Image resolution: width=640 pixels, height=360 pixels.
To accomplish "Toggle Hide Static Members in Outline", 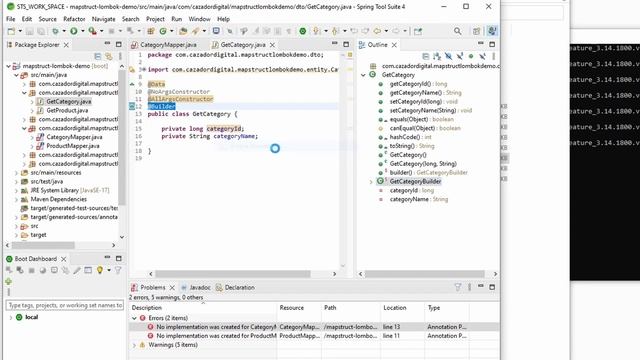I will pos(460,56).
